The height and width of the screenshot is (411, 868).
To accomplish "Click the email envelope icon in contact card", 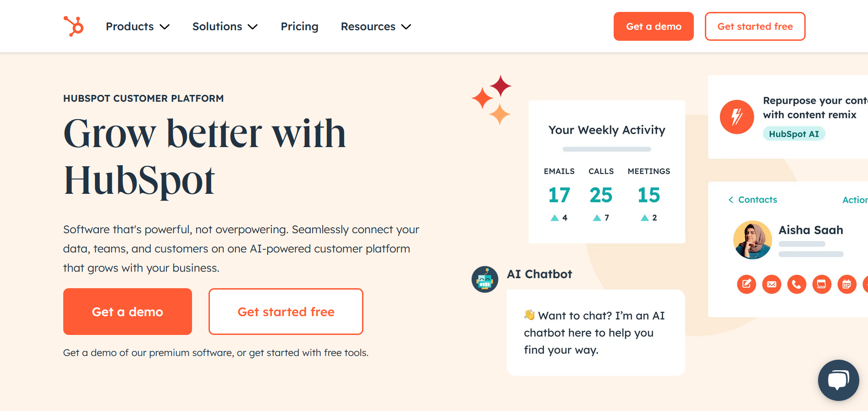I will pyautogui.click(x=771, y=285).
